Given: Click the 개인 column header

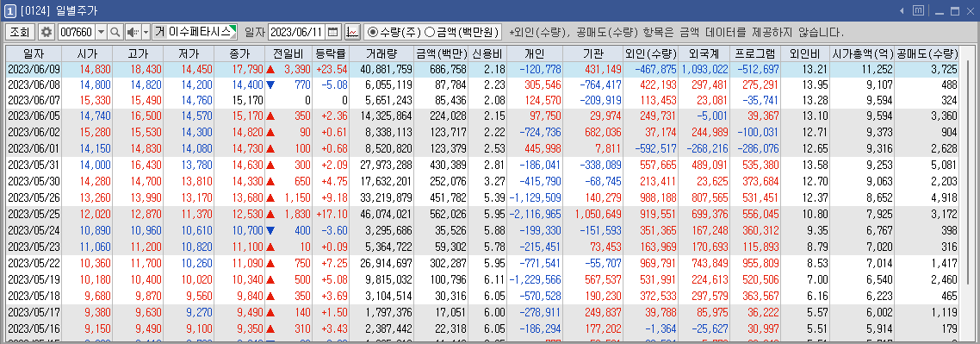Looking at the screenshot, I should pyautogui.click(x=535, y=53).
